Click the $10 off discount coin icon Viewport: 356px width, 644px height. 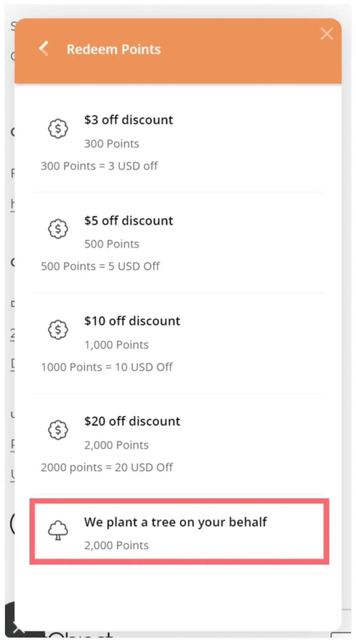[x=58, y=329]
